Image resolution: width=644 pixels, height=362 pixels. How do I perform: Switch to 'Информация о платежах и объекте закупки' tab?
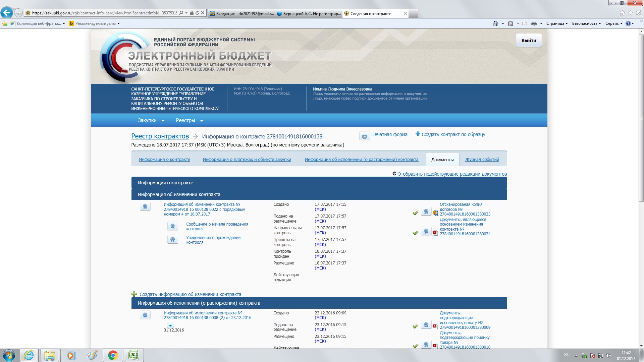247,160
